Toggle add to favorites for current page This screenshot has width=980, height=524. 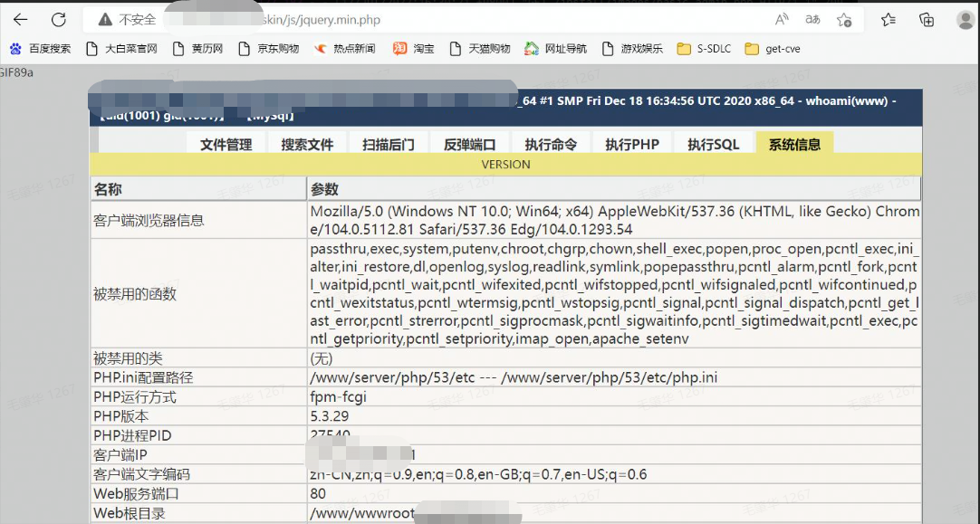click(x=844, y=19)
